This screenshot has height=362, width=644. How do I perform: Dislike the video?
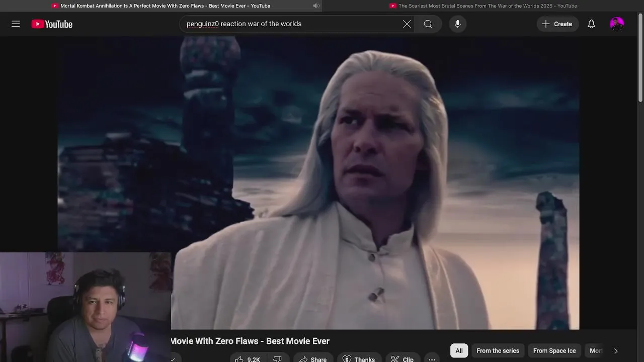[278, 359]
